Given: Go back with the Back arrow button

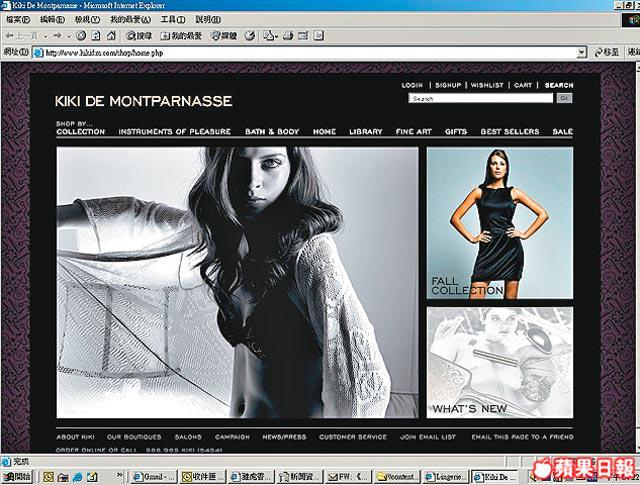Looking at the screenshot, I should 21,36.
